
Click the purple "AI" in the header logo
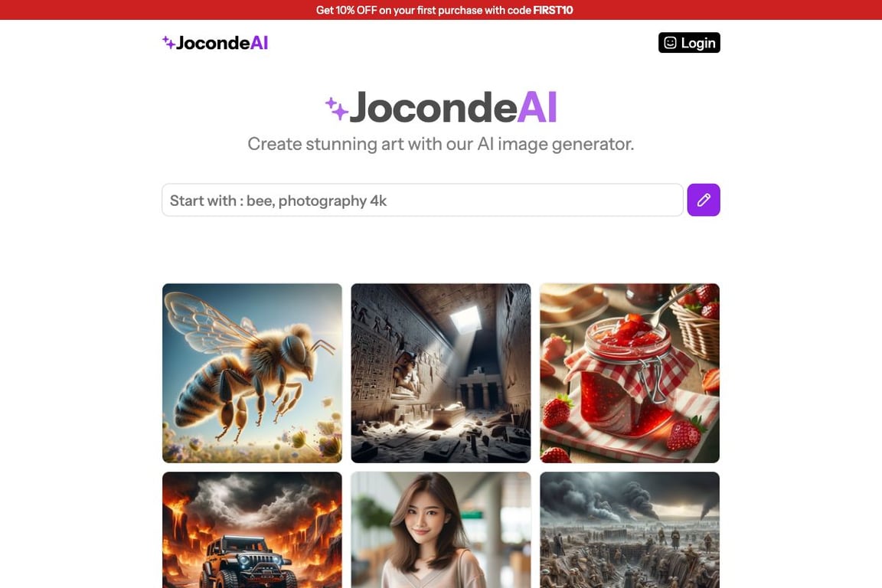(x=259, y=43)
